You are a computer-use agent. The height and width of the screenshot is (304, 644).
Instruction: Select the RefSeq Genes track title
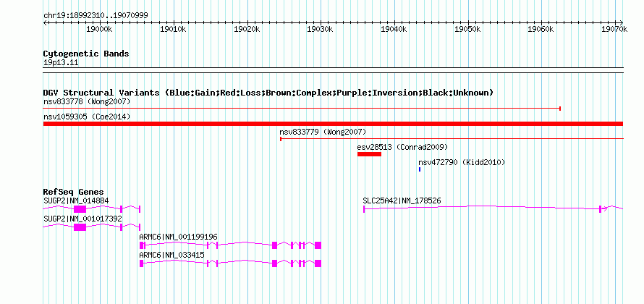tap(74, 192)
